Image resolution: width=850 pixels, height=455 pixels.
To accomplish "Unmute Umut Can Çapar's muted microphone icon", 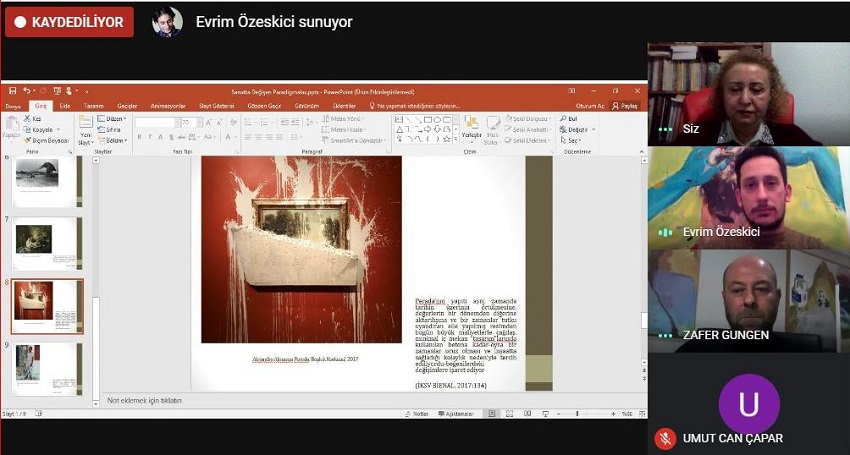I will [x=665, y=438].
